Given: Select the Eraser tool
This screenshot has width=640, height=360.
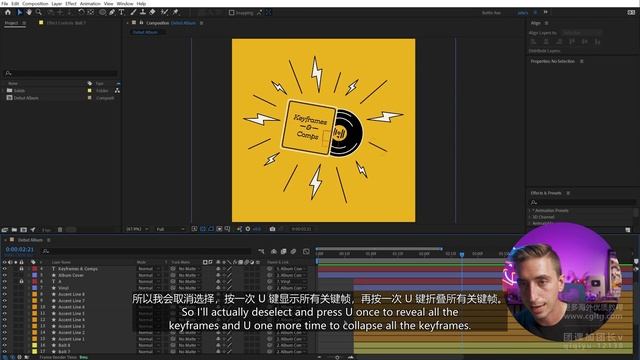Looking at the screenshot, I should click(152, 13).
